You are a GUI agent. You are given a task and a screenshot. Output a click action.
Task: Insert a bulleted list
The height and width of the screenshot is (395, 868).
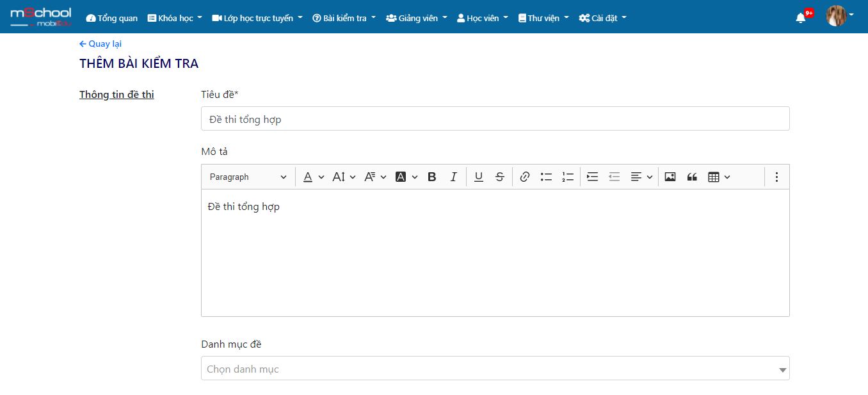coord(546,177)
